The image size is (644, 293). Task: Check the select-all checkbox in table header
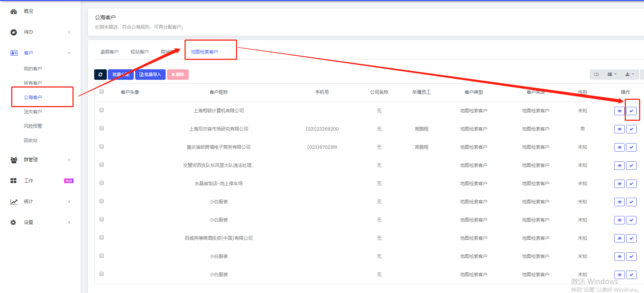[102, 92]
